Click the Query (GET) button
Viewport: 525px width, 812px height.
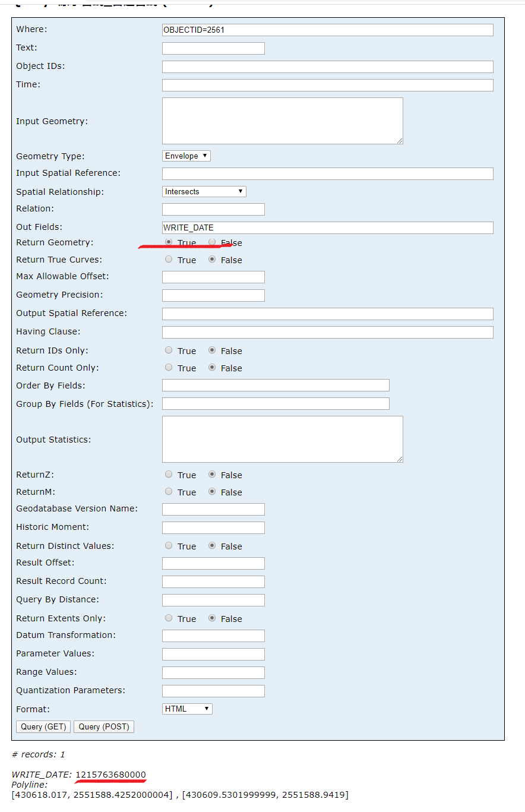click(43, 726)
